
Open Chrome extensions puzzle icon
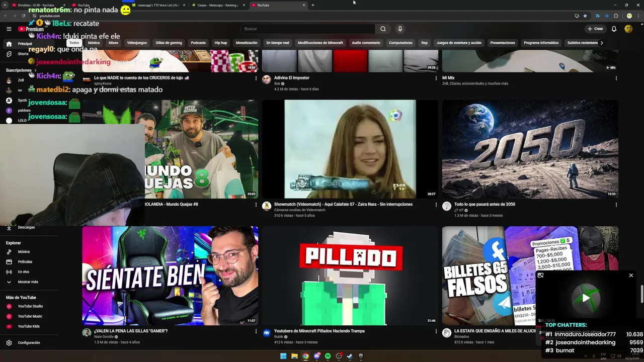616,16
